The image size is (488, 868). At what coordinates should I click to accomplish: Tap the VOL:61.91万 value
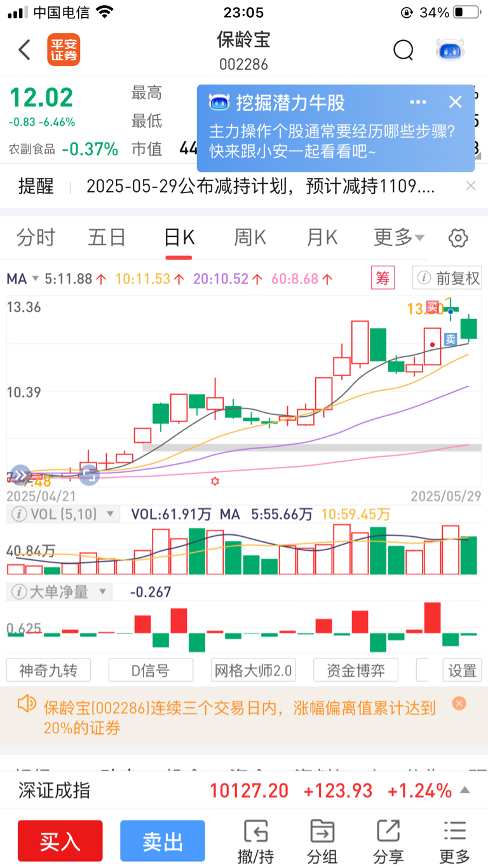click(x=170, y=513)
